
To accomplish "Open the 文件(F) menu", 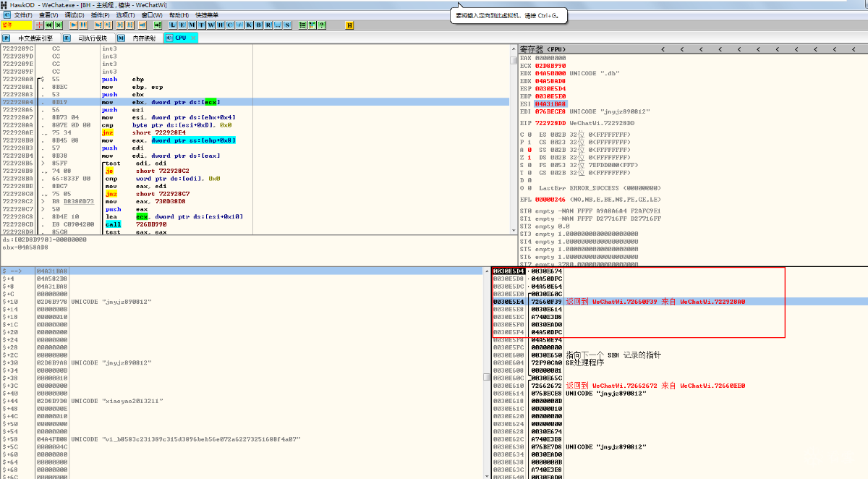I will [24, 14].
